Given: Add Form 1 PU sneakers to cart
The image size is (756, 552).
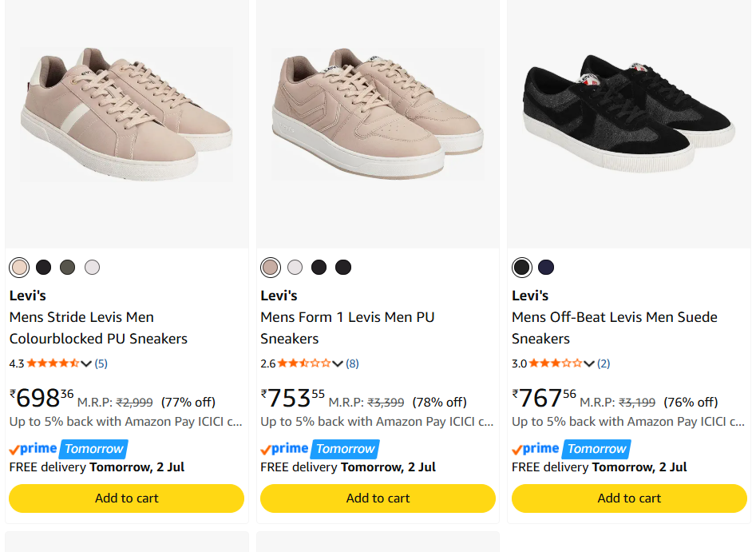Looking at the screenshot, I should [378, 498].
